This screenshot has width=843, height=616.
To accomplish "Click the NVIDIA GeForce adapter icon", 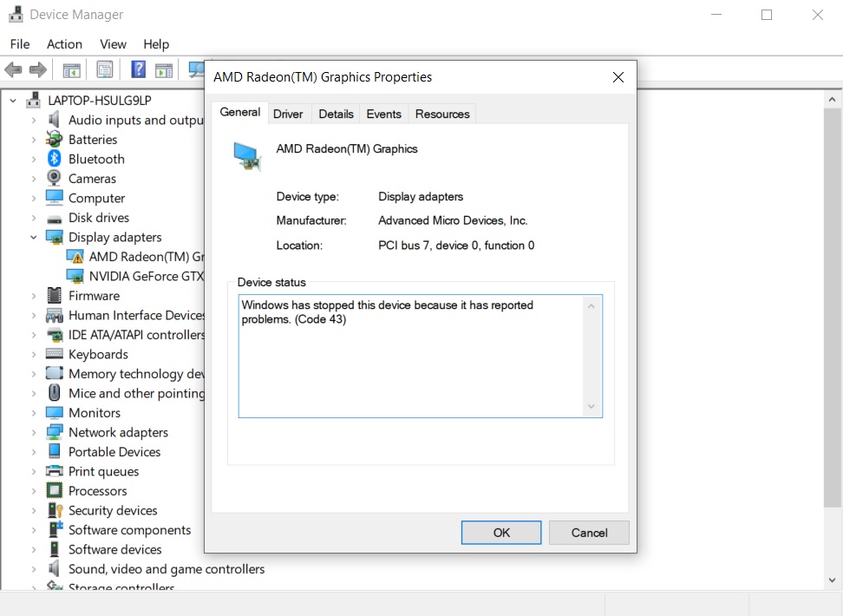I will pos(75,277).
